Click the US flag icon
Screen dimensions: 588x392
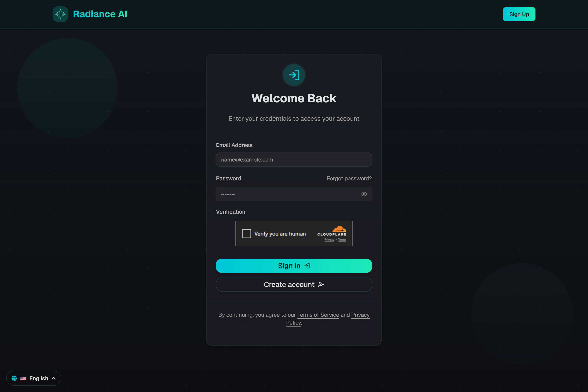pos(23,378)
